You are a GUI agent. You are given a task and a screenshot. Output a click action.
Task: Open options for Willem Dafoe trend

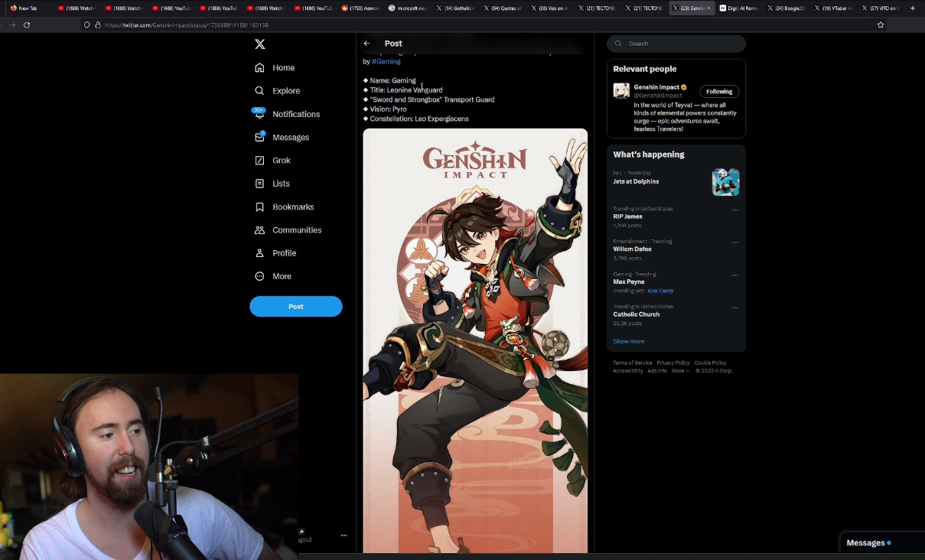pos(735,243)
